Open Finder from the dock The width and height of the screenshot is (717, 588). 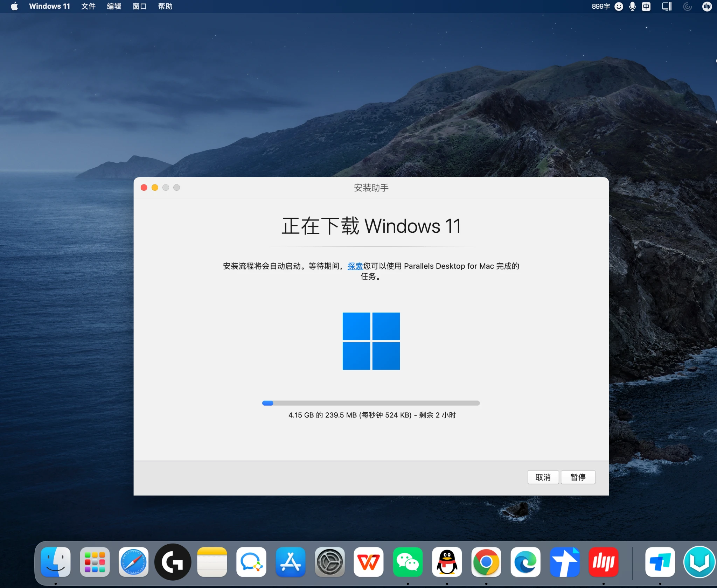point(56,562)
